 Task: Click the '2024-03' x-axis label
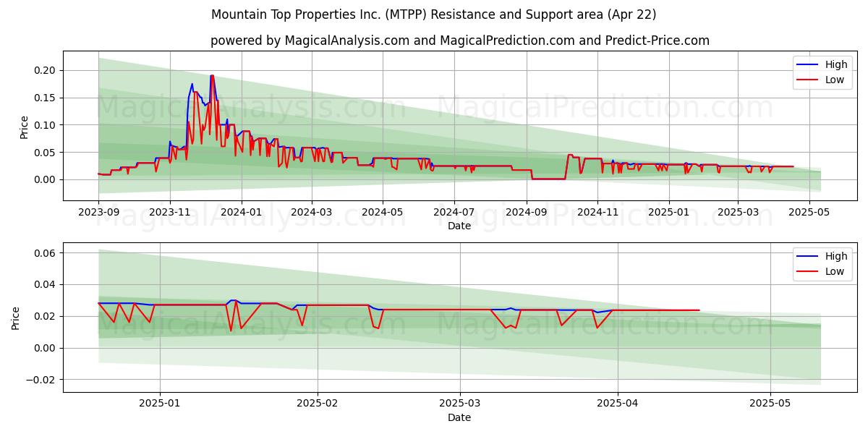[x=312, y=213]
